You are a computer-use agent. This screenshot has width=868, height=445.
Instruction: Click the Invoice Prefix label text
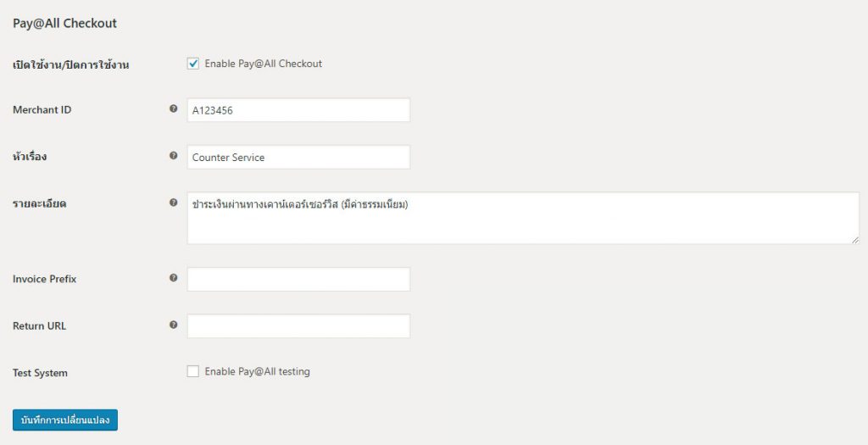[x=44, y=279]
